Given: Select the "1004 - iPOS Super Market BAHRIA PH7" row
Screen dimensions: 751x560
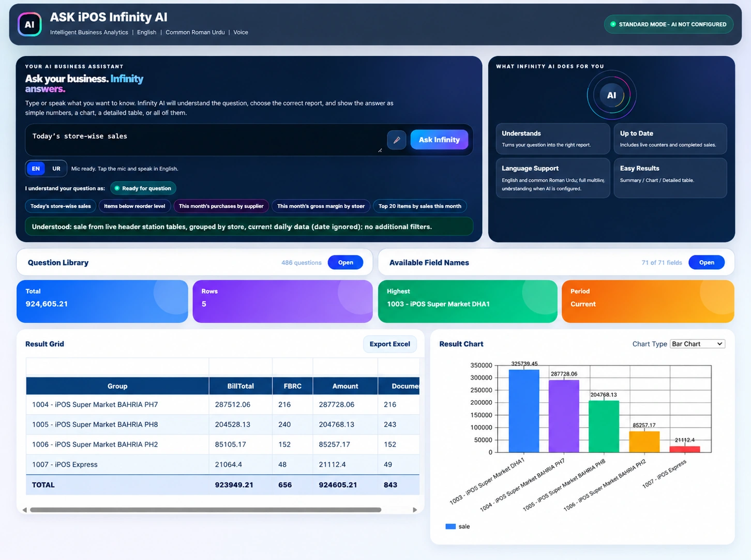Looking at the screenshot, I should (x=222, y=405).
